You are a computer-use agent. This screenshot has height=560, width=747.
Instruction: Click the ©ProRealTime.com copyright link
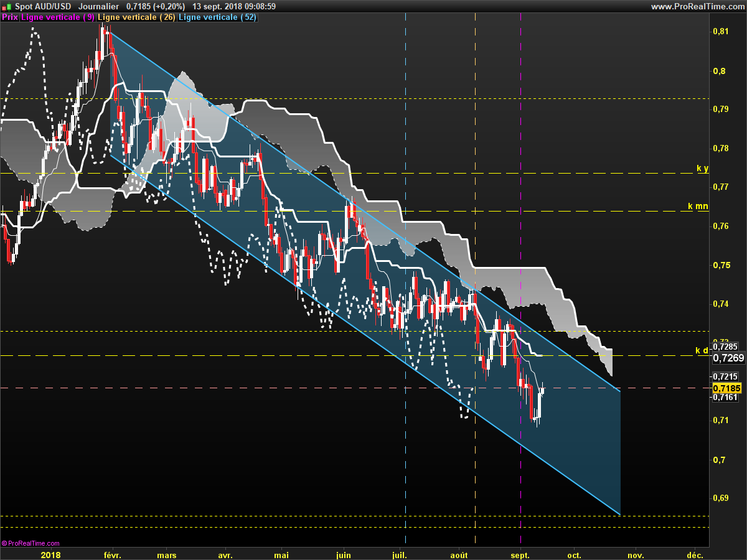(31, 543)
